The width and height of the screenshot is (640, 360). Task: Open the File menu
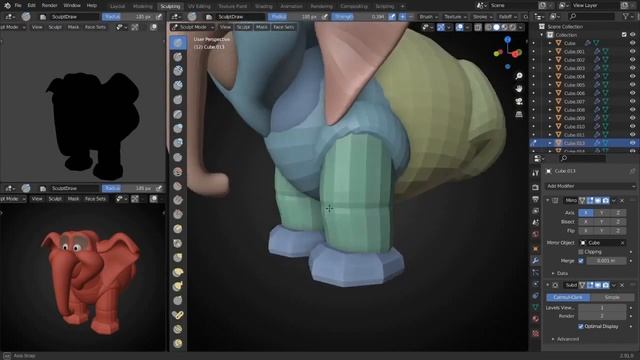(18, 6)
